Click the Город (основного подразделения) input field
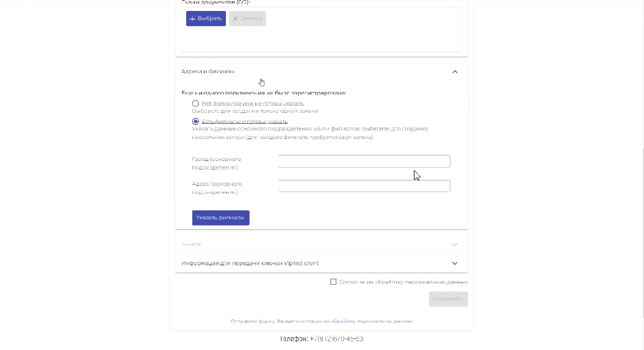Image resolution: width=644 pixels, height=350 pixels. point(364,162)
